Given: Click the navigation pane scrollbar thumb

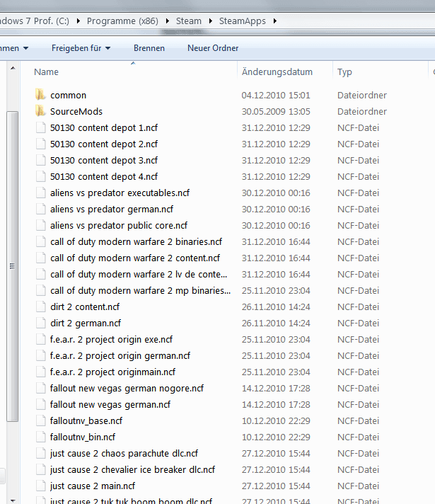Looking at the screenshot, I should pos(12,266).
